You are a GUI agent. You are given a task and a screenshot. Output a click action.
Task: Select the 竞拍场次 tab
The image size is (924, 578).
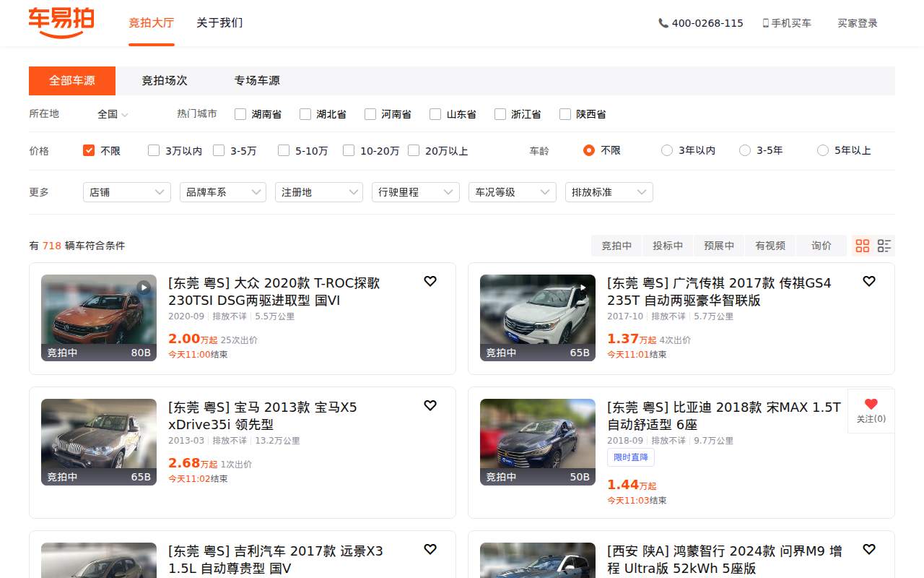[165, 81]
